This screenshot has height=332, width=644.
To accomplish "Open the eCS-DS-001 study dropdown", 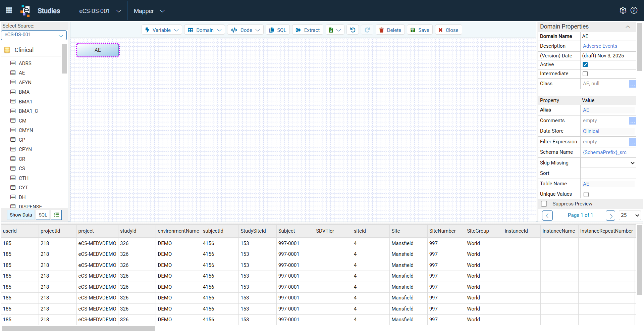I will [100, 11].
